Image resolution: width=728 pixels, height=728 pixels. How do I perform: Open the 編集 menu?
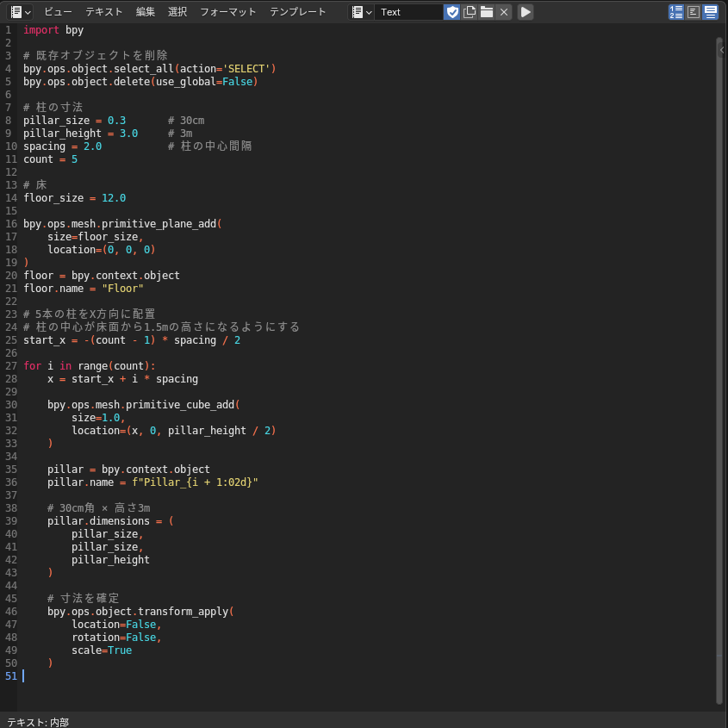145,12
